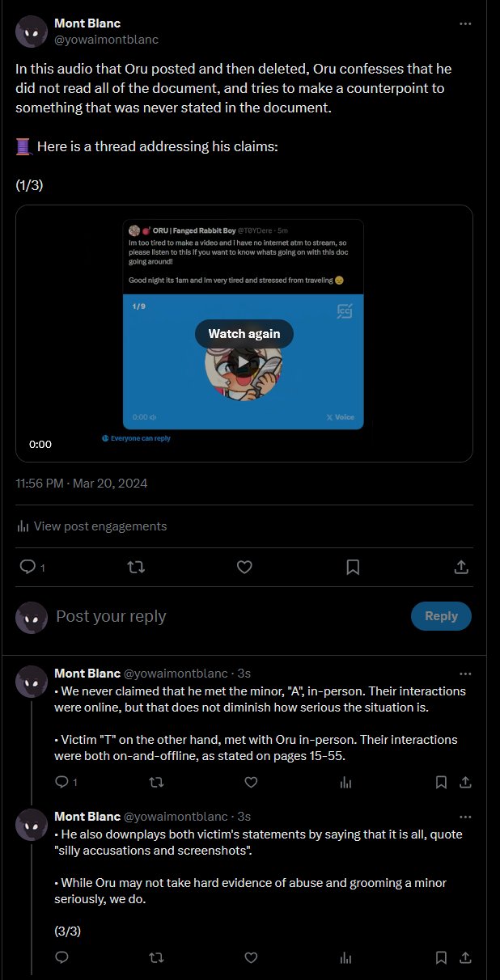Bookmark the (3/3) reply
Viewport: 500px width, 980px height.
(441, 958)
